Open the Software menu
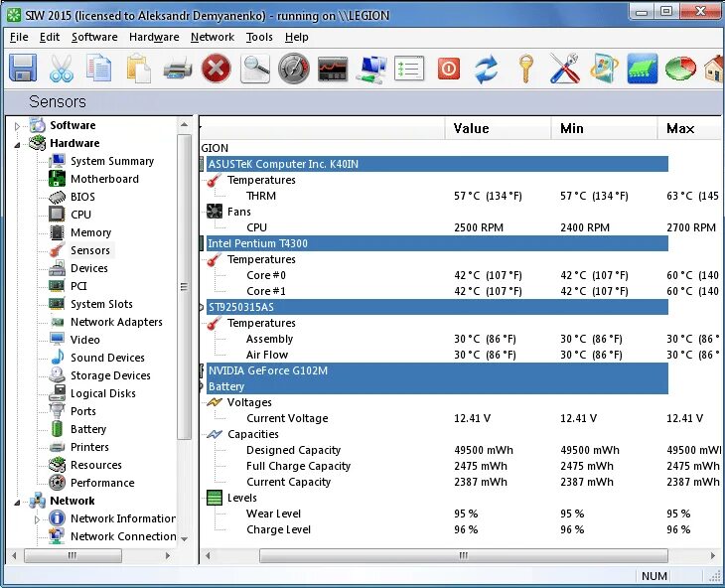Screen dimensions: 725x588 94,37
